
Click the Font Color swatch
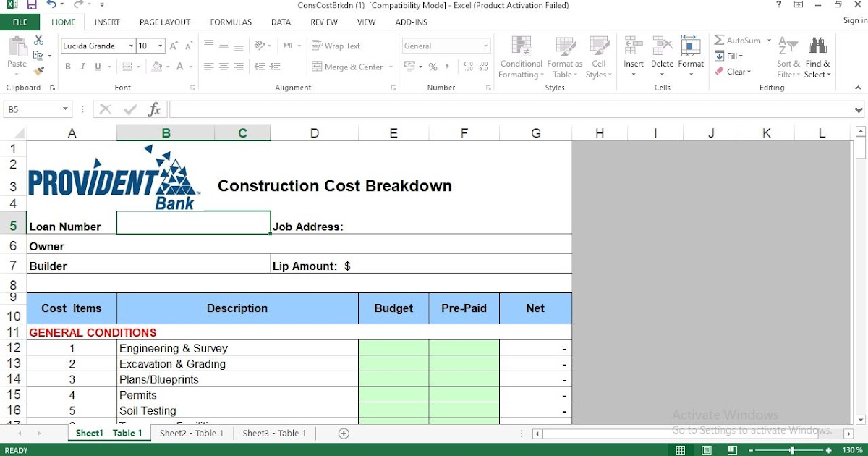pos(180,66)
